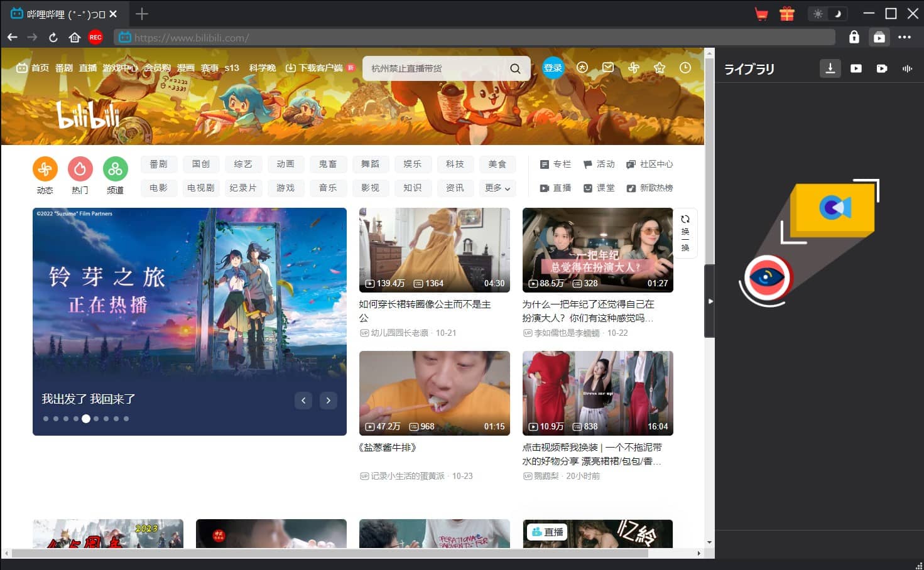
Task: Open the 专栏 column link
Action: point(555,164)
